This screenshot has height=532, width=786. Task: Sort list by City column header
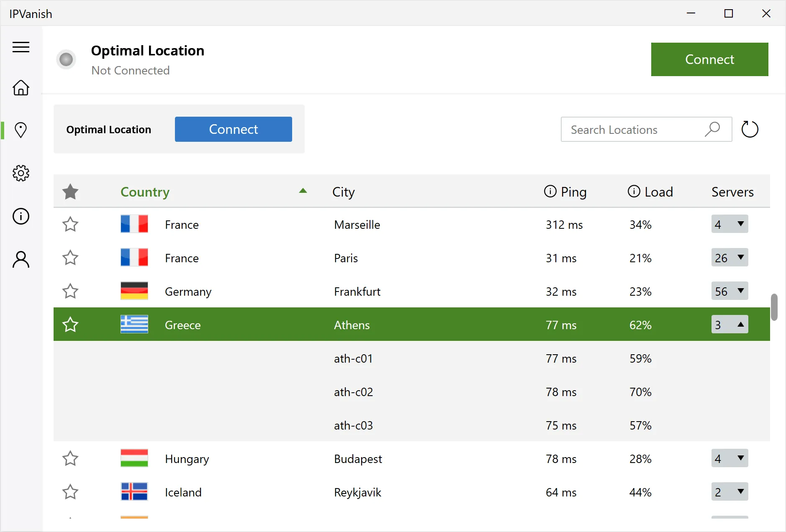[x=343, y=192]
